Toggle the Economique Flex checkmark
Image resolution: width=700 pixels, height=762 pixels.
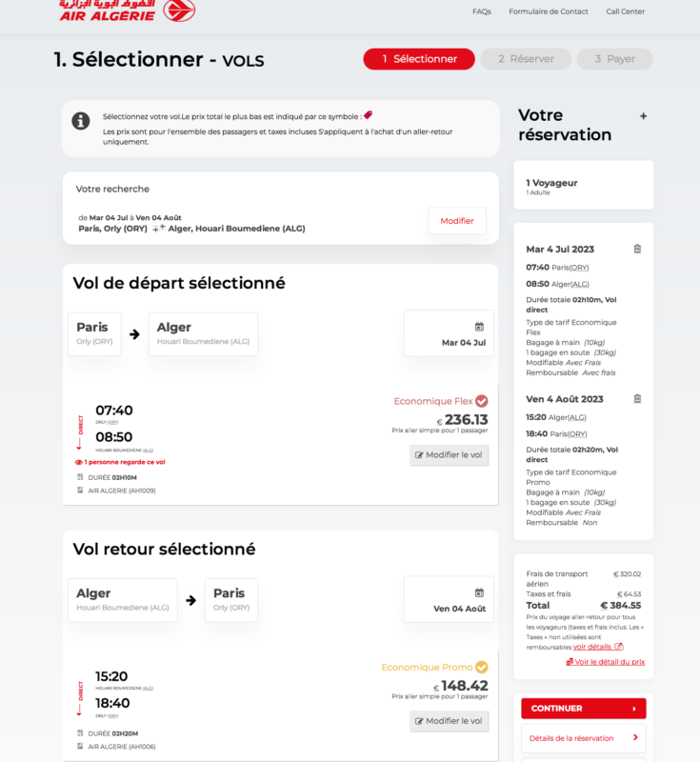click(481, 401)
